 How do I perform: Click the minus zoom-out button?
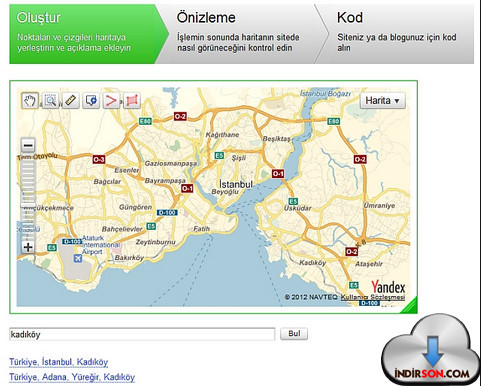28,145
